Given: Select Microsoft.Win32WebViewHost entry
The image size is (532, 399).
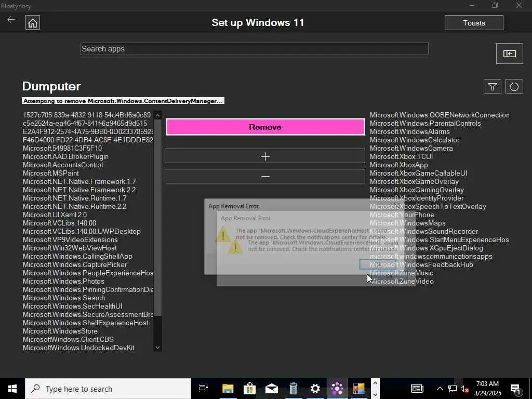Looking at the screenshot, I should 70,248.
